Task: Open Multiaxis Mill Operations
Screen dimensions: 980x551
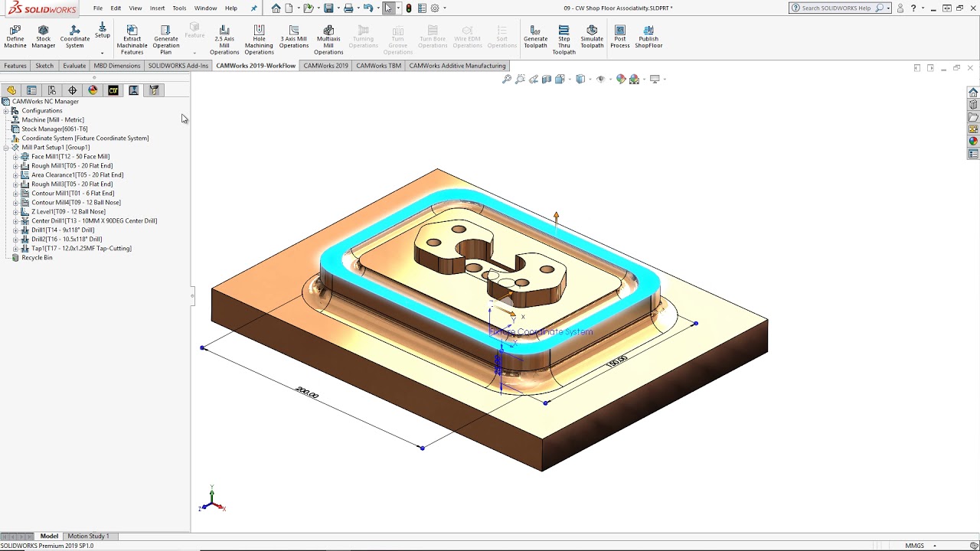Action: 328,40
